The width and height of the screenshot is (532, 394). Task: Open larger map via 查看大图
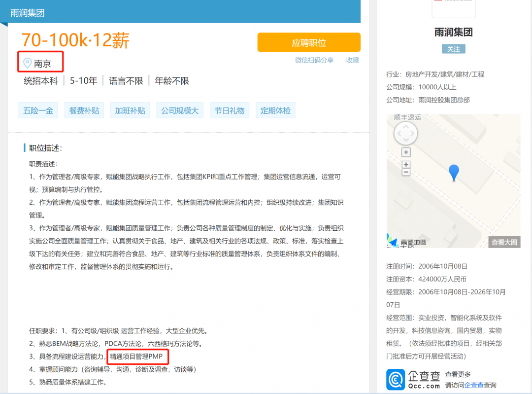(504, 242)
